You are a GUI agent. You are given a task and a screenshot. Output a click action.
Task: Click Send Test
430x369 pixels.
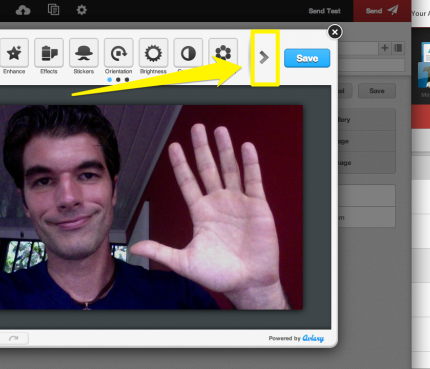point(324,11)
